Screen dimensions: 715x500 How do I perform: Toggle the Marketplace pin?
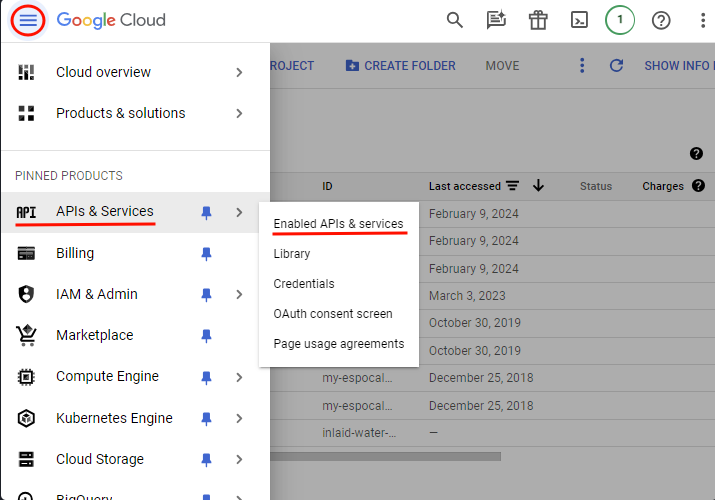[206, 336]
